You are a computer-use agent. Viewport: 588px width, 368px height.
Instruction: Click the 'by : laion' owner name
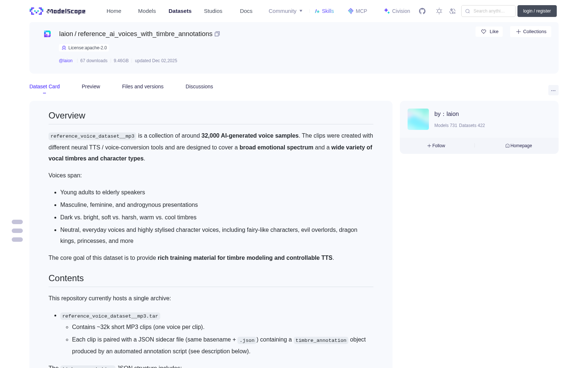click(x=447, y=114)
